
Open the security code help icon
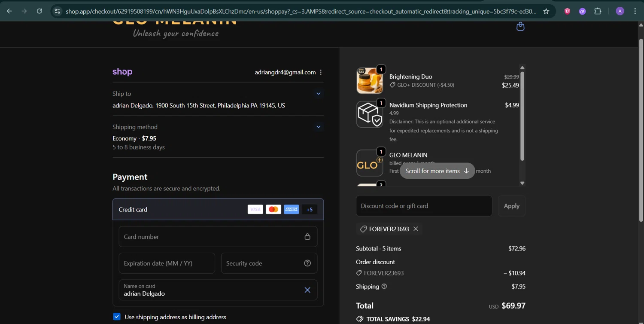coord(307,263)
